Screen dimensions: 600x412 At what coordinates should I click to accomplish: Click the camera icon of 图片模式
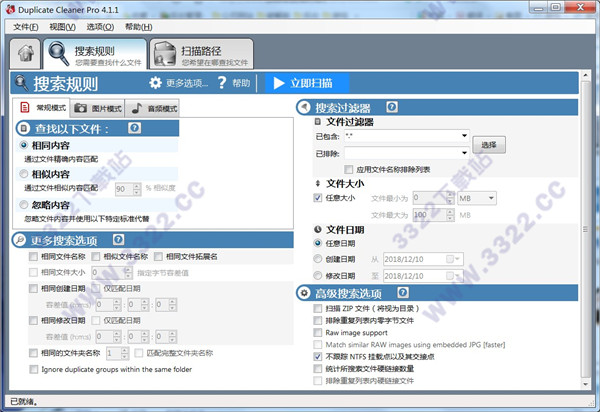click(x=80, y=108)
